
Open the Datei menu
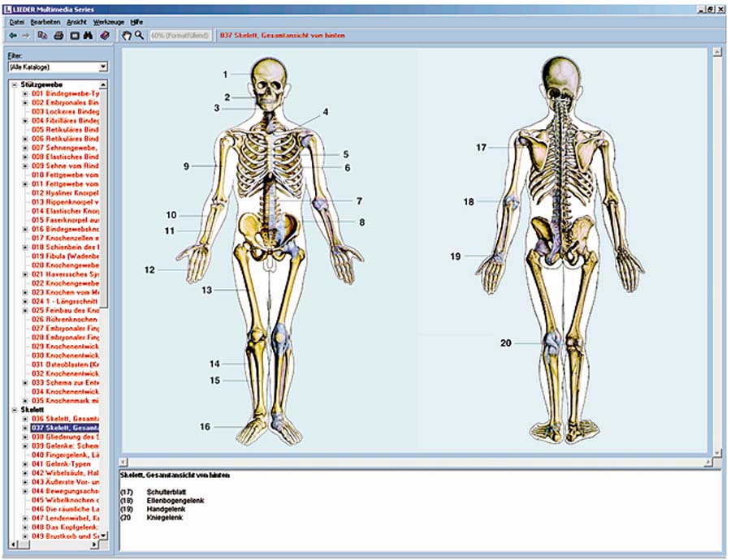[x=16, y=22]
